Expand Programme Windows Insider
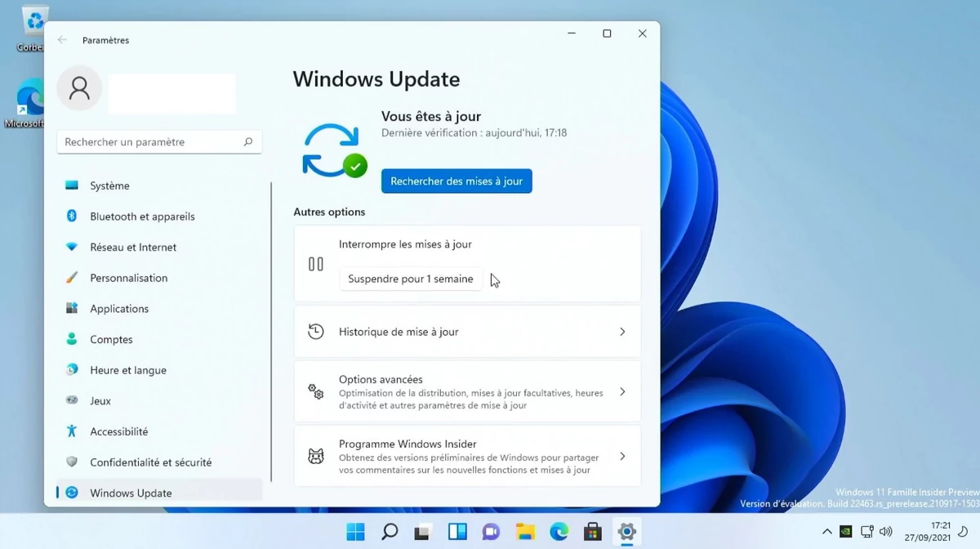The height and width of the screenshot is (549, 980). click(x=623, y=456)
